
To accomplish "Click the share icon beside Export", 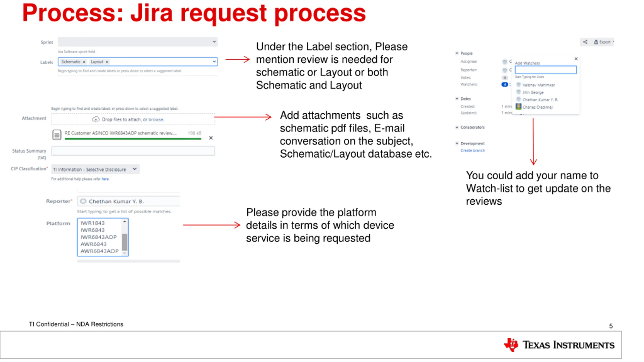I will (585, 42).
